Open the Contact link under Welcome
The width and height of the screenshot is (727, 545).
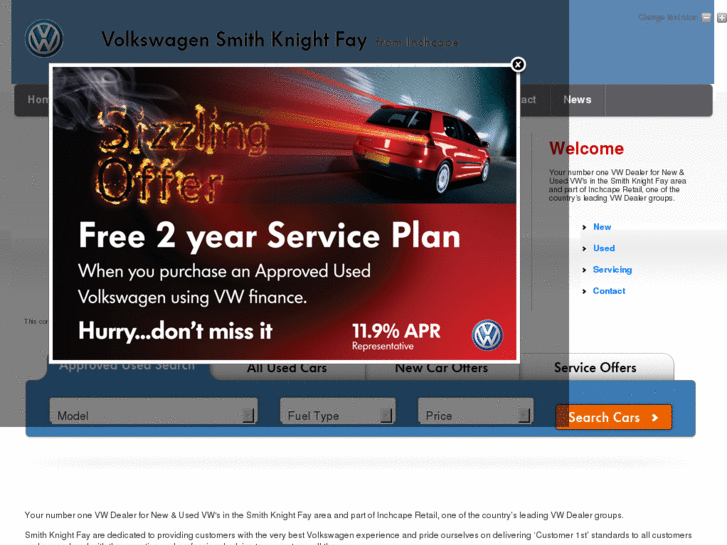coord(609,291)
